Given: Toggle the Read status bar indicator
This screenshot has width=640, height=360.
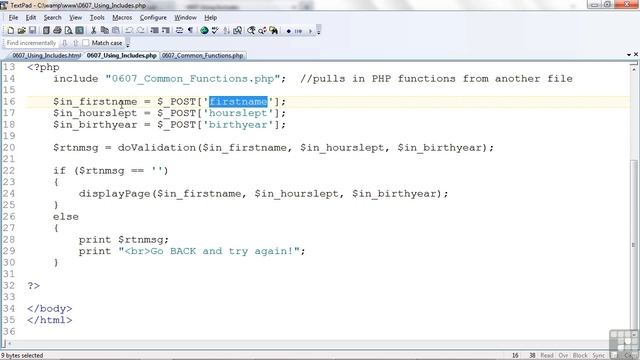Looking at the screenshot, I should pyautogui.click(x=547, y=356).
